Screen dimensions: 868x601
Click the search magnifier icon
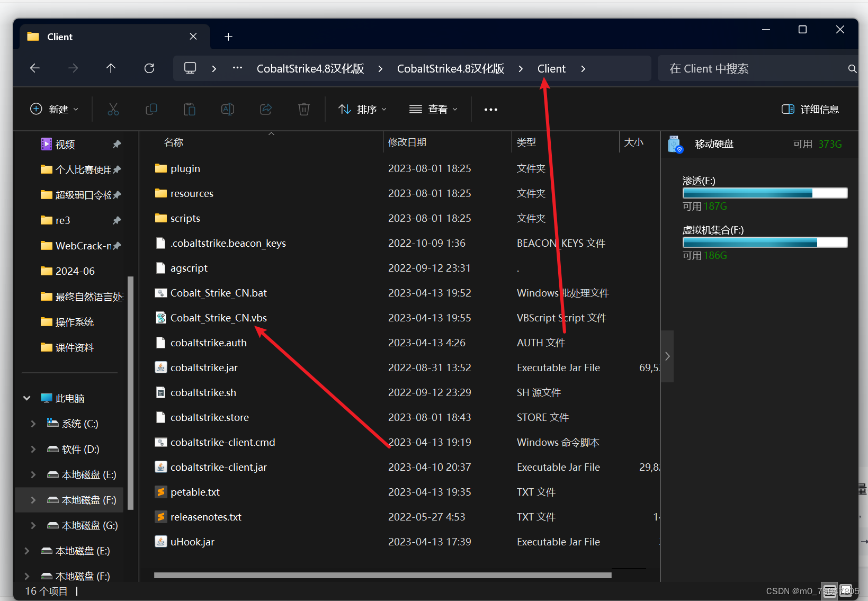(x=852, y=69)
